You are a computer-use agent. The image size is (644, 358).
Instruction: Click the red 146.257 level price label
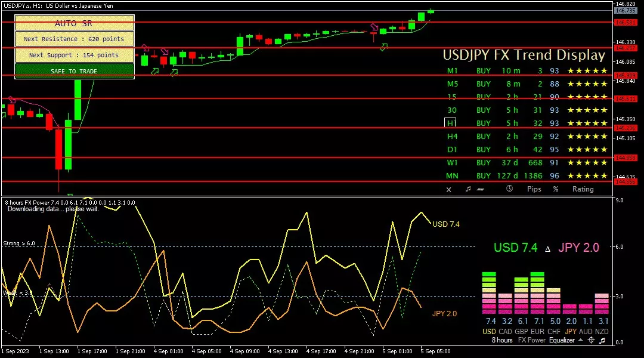click(x=626, y=48)
